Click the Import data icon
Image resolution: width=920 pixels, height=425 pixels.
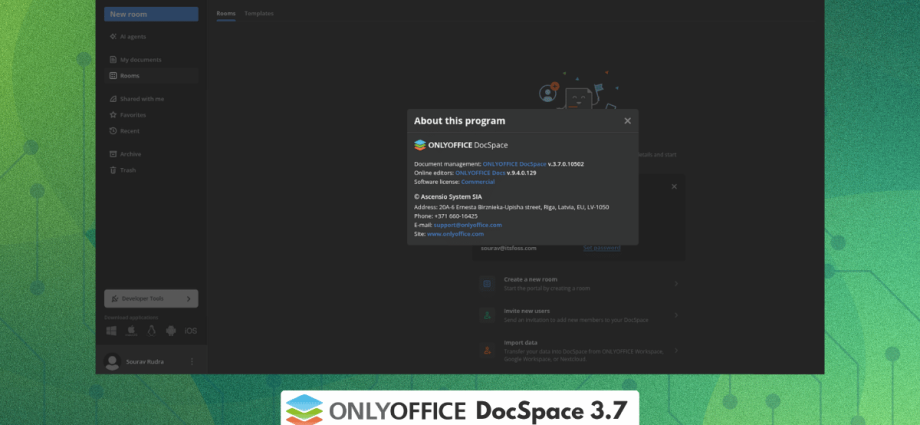[x=487, y=350]
